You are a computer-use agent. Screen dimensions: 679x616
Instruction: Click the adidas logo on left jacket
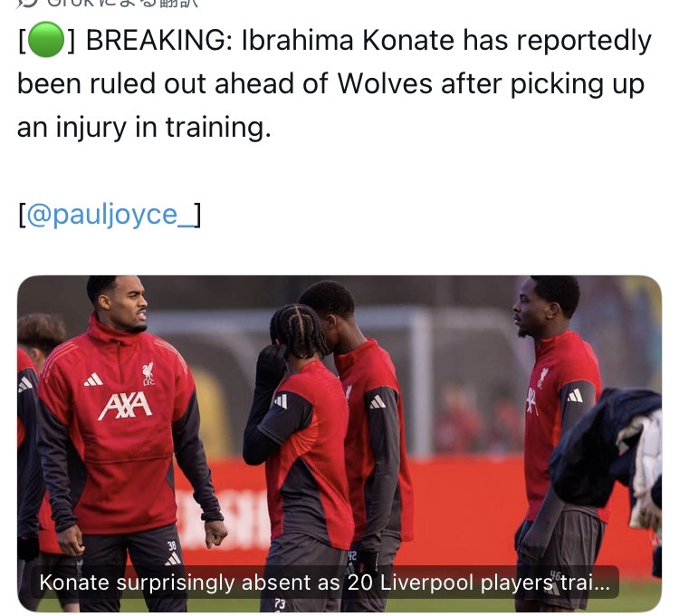tap(93, 380)
